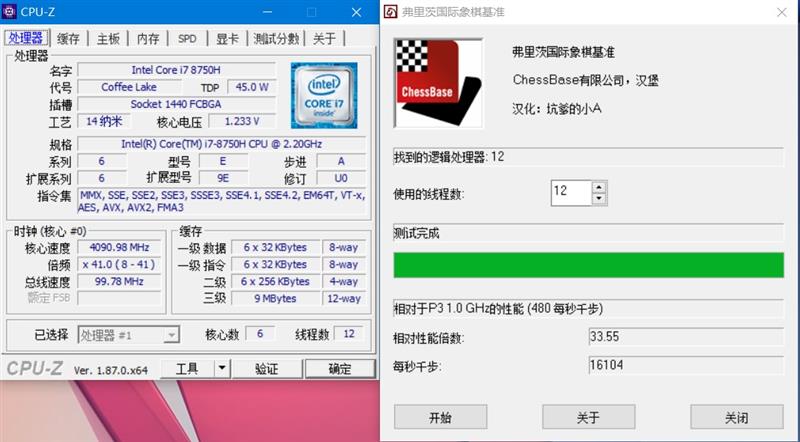Expand the 处理器 #1 selection dropdown
Screen dimensions: 800x442
click(171, 335)
